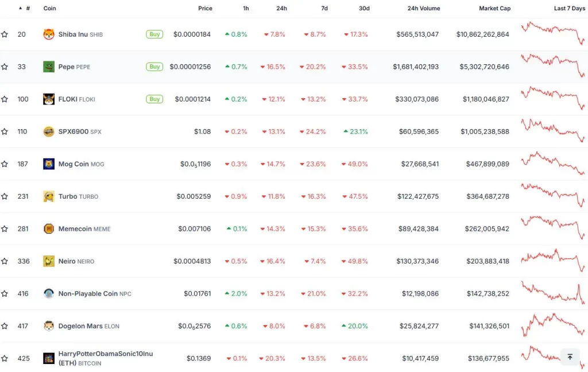Click Buy button for Shiba Inu
This screenshot has width=588, height=372.
click(154, 34)
